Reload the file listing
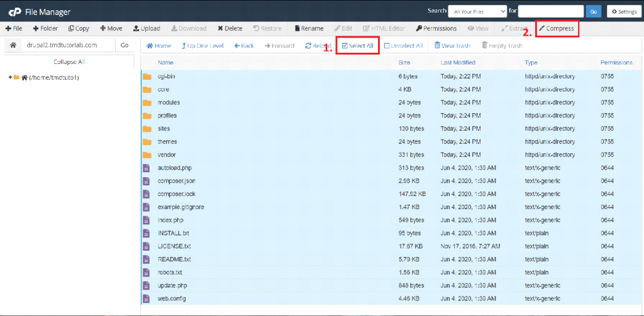Screen dimensions: 644x316 (x=308, y=46)
